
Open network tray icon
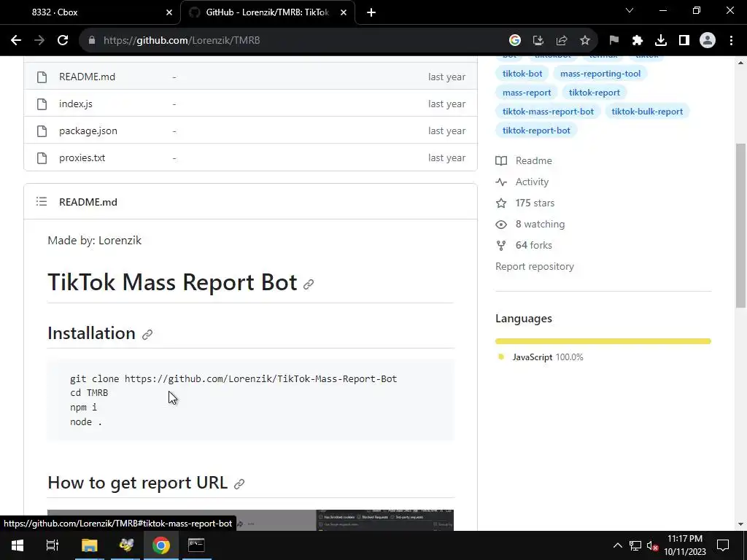tap(635, 545)
